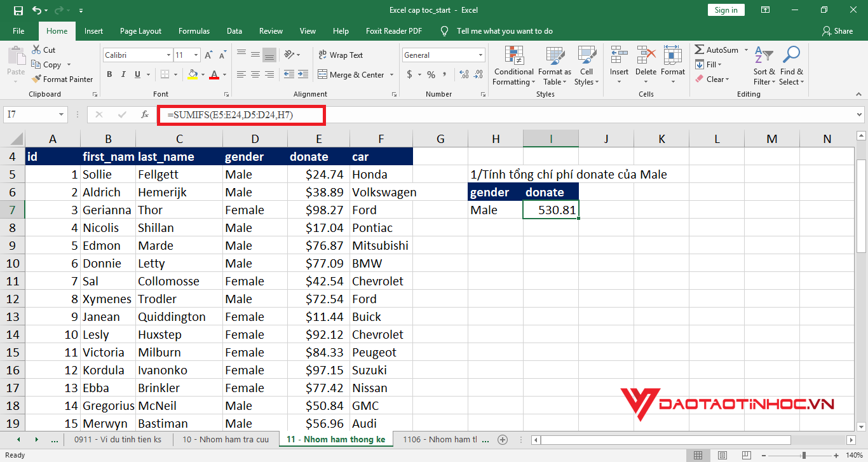Toggle Middle Align vertical alignment
The image size is (868, 462).
255,55
